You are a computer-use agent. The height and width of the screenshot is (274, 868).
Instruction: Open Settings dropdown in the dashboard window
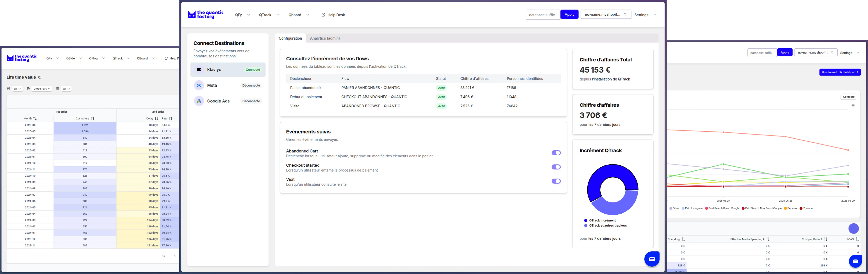click(x=849, y=53)
